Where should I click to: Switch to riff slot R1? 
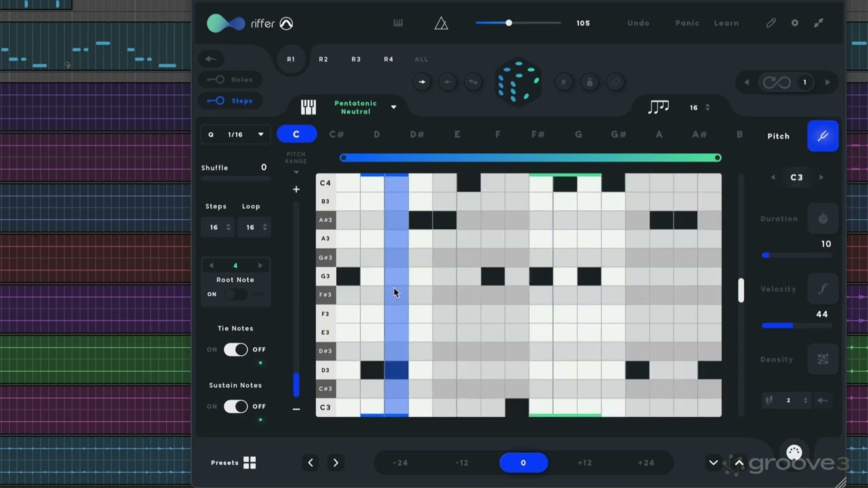coord(291,59)
